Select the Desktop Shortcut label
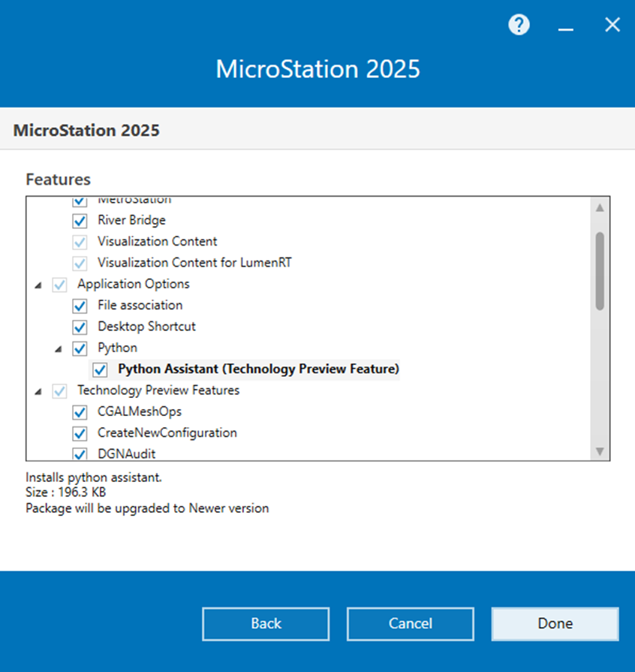 point(146,326)
